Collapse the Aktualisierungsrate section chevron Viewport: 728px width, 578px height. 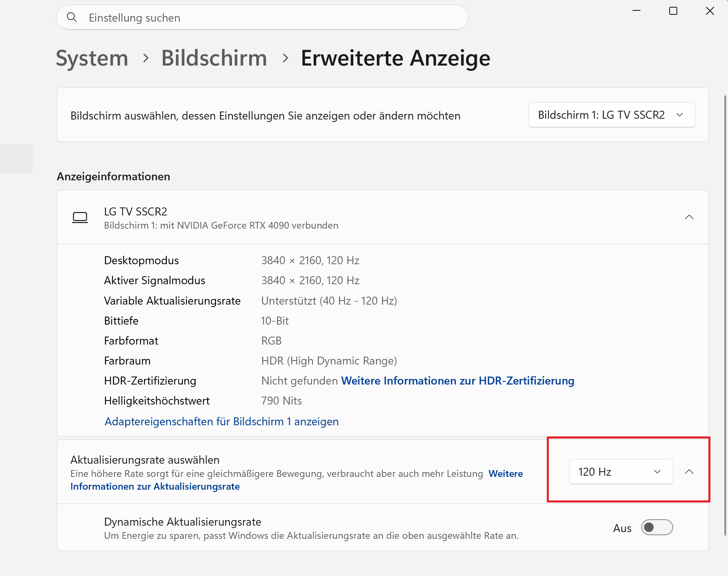(689, 472)
